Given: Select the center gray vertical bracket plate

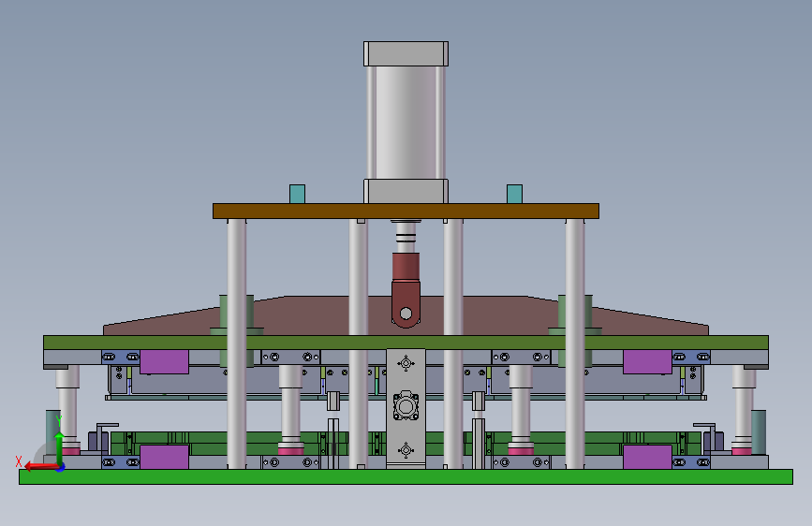Looking at the screenshot, I should click(406, 408).
